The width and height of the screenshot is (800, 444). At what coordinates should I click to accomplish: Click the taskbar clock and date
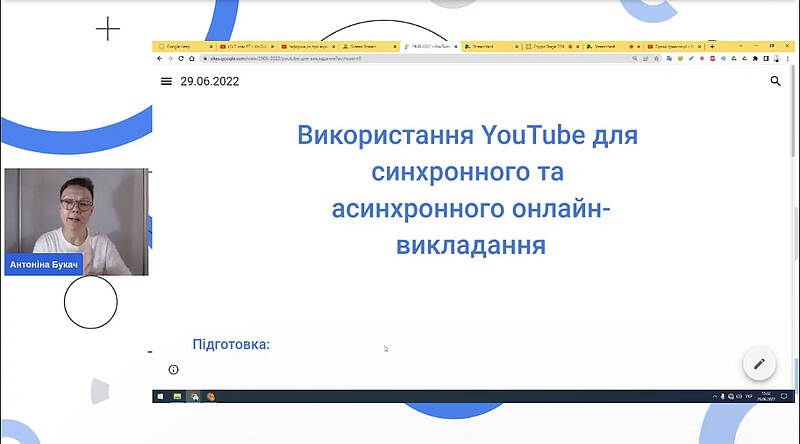[x=766, y=396]
